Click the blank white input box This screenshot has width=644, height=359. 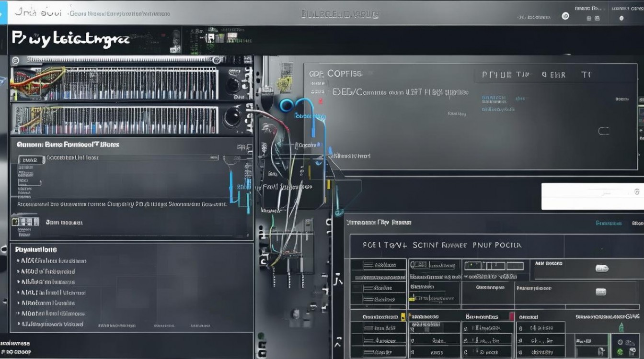[x=592, y=196]
